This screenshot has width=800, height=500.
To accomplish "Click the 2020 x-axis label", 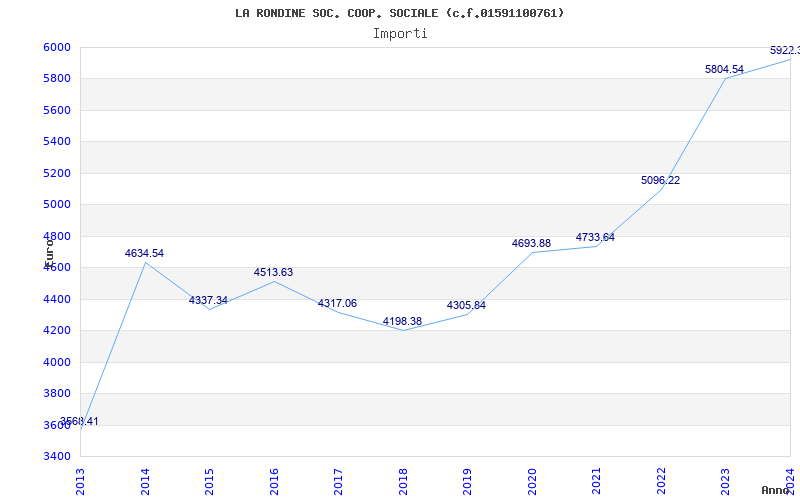I will click(532, 481).
